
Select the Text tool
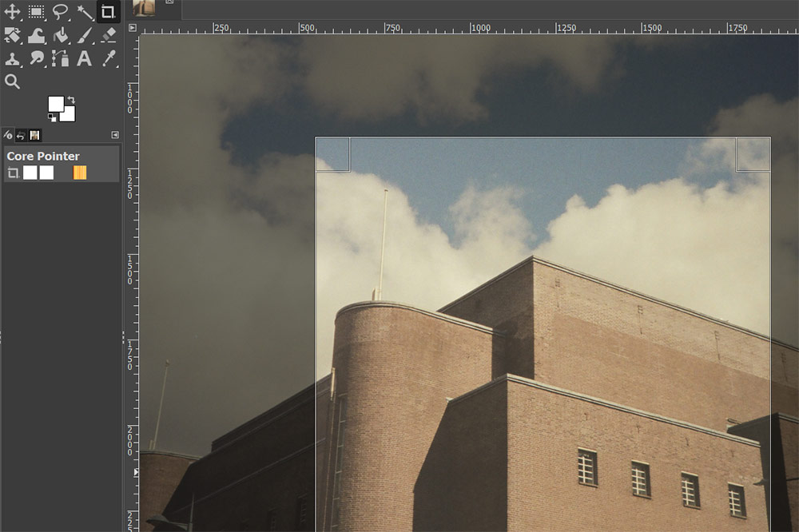pyautogui.click(x=85, y=58)
